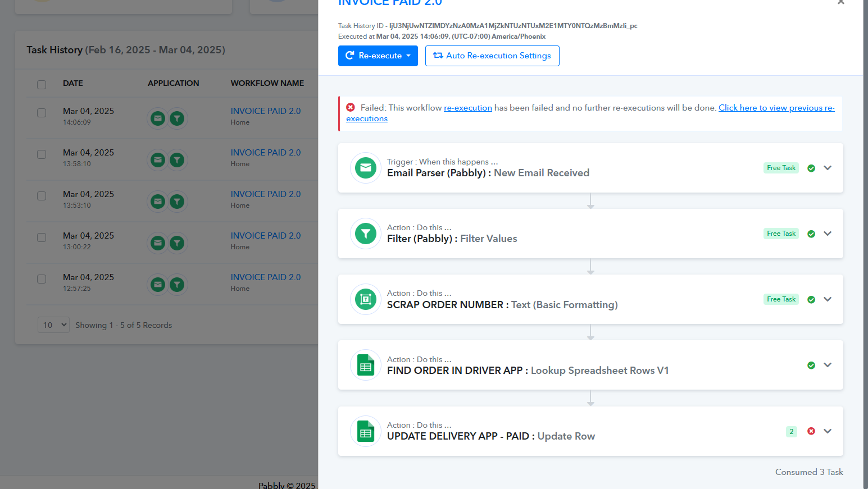This screenshot has height=489, width=868.
Task: Click the Free Task badge on Filter step
Action: [x=781, y=234]
